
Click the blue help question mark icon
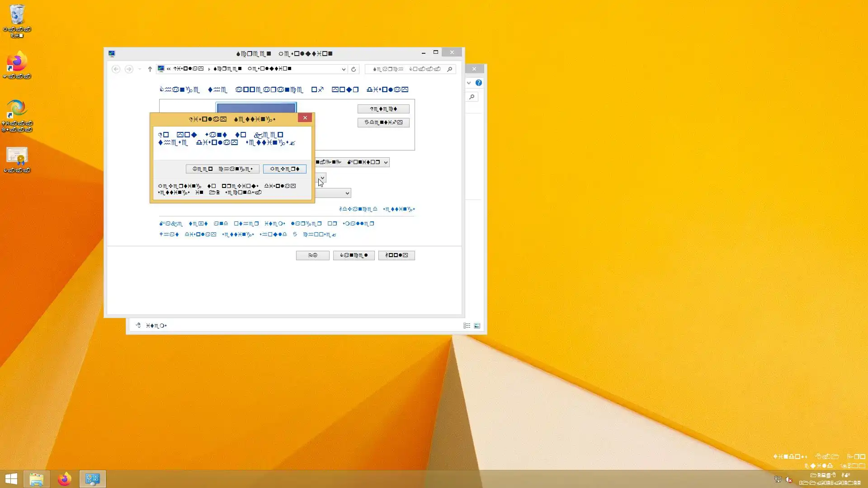point(478,83)
